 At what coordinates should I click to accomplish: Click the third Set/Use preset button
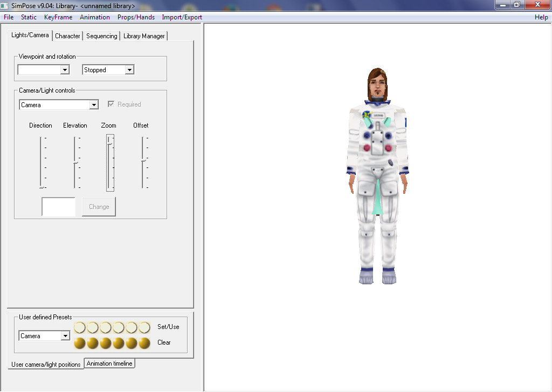[106, 327]
